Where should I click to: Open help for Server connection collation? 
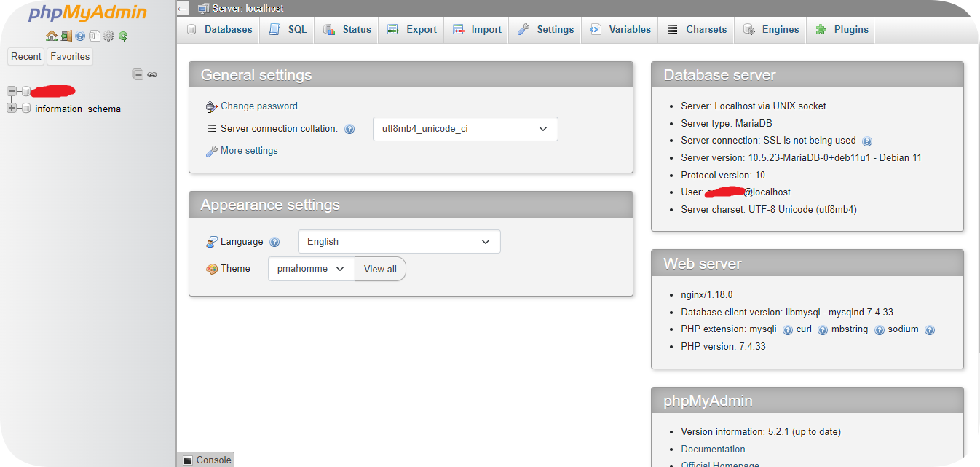[x=349, y=129]
